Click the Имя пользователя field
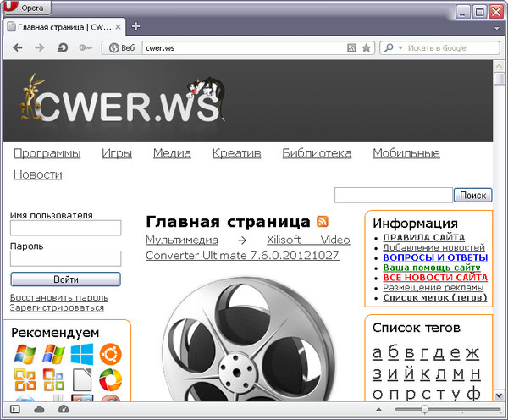Viewport: 508px width, 420px height. click(x=65, y=228)
